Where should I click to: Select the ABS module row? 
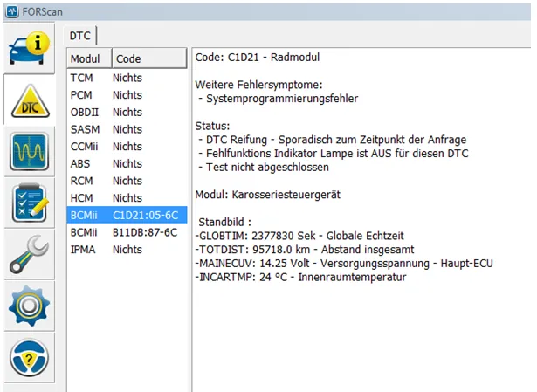pyautogui.click(x=127, y=163)
